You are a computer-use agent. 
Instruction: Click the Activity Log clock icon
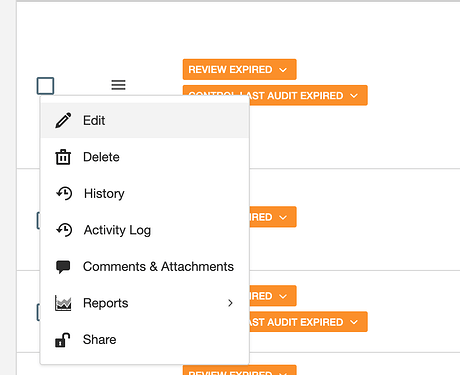(x=64, y=230)
